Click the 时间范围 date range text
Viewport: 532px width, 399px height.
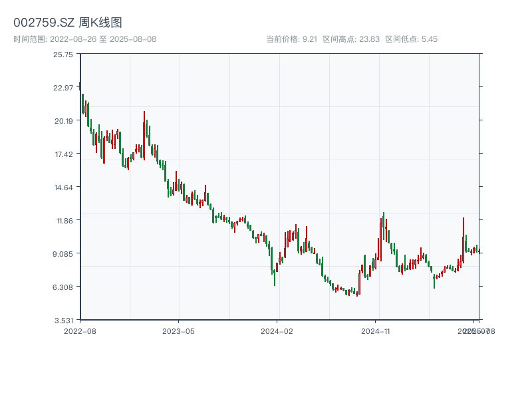point(85,39)
